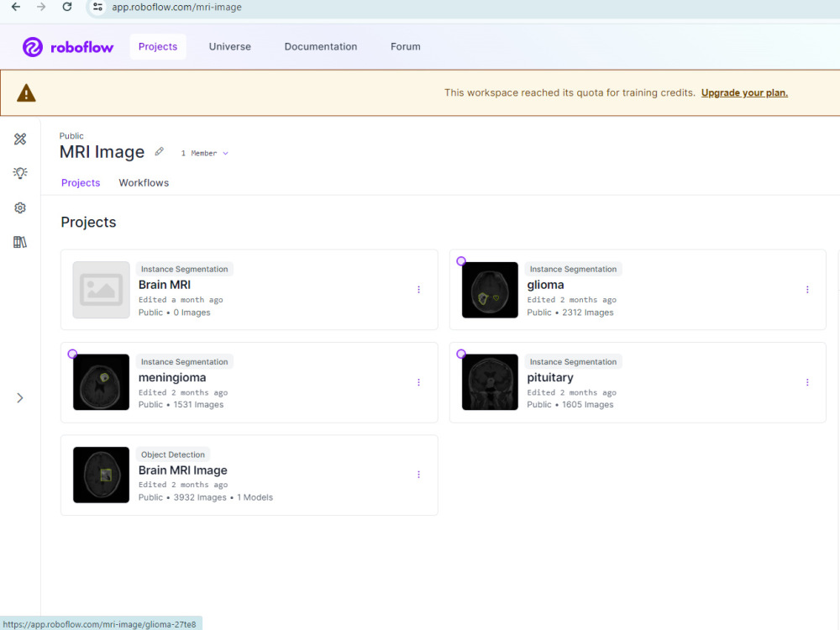Click the browser forward arrow
Viewport: 840px width, 630px height.
41,7
